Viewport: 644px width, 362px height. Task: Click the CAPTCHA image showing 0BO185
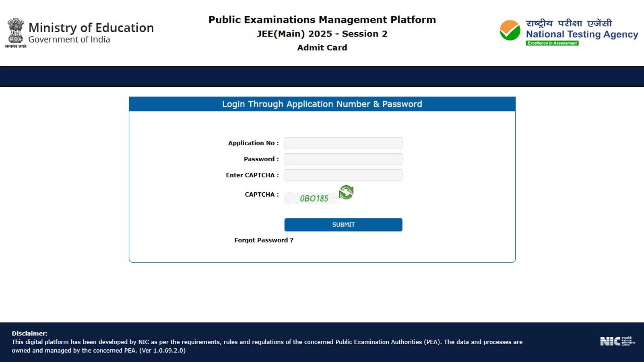coord(311,197)
